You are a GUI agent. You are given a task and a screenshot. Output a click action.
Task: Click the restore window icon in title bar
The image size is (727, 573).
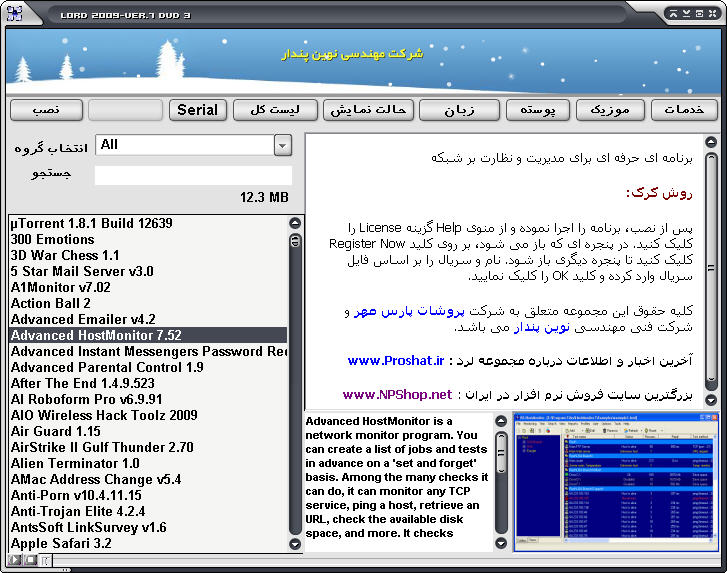pos(700,14)
